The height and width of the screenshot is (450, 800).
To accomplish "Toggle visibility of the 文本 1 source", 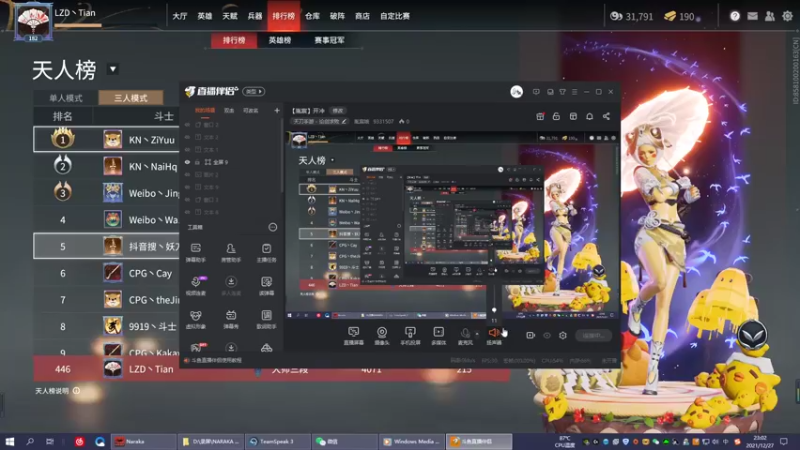I will click(x=187, y=149).
